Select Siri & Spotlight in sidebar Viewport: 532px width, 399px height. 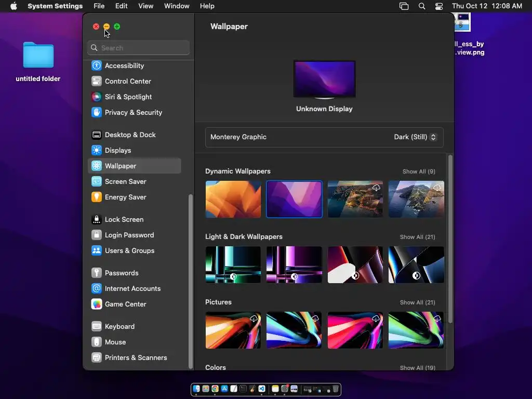135,97
